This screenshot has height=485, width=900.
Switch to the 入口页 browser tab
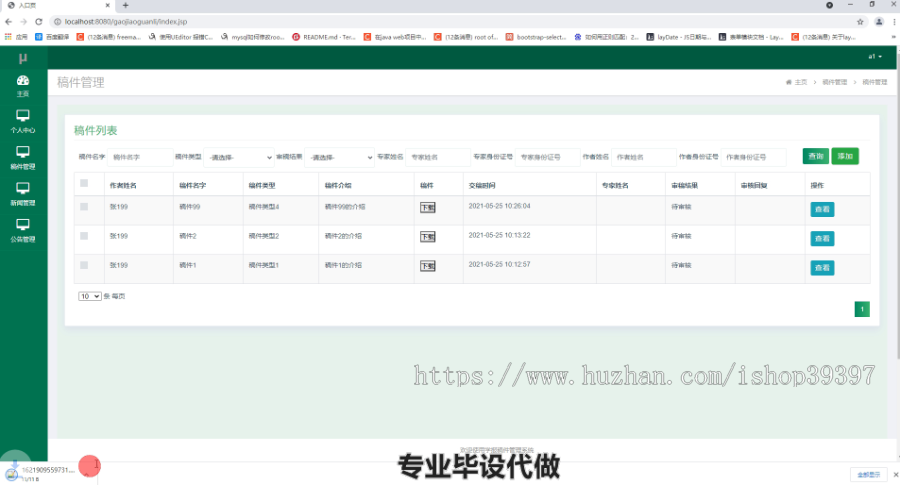[x=57, y=5]
